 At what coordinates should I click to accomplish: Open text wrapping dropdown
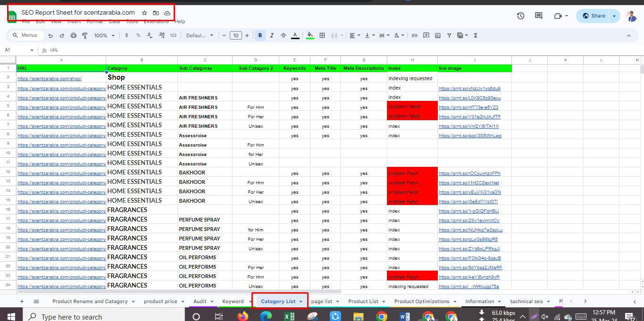click(x=384, y=35)
